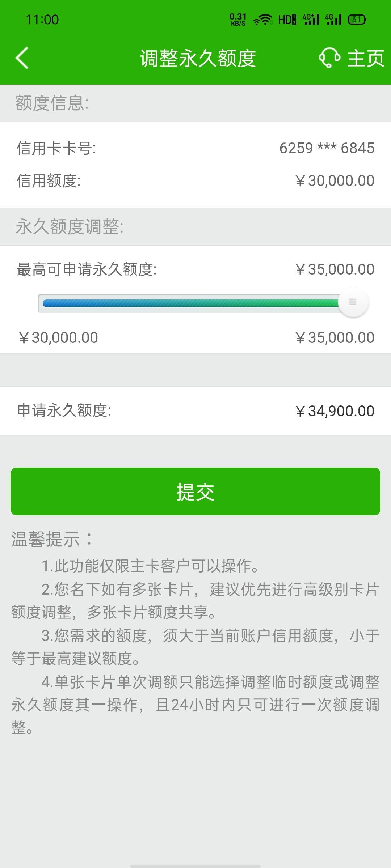This screenshot has width=391, height=868.
Task: Tap slider maximum label ¥35,000.00
Action: click(x=335, y=338)
